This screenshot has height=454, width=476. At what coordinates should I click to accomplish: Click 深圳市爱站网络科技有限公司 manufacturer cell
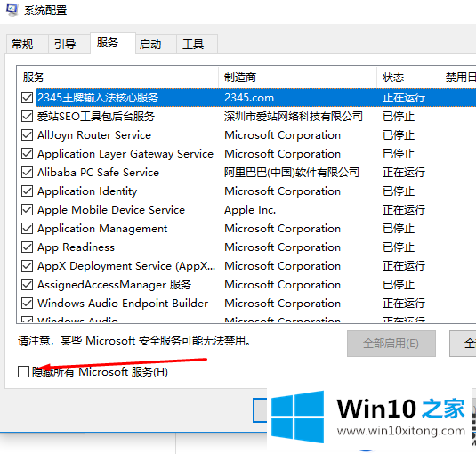[x=294, y=117]
